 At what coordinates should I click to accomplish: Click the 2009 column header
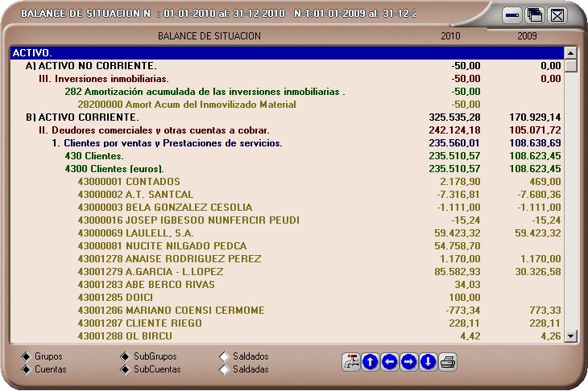pos(527,36)
